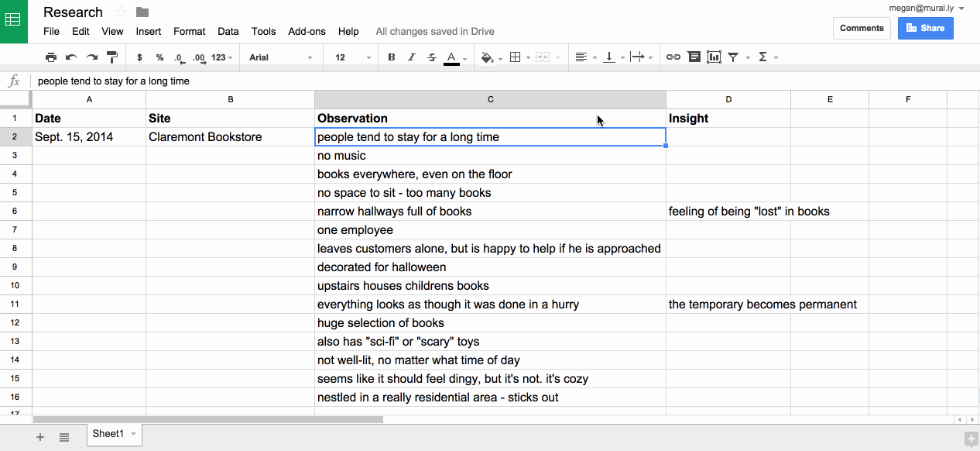Add a new sheet with plus button
Viewport: 980px width, 451px height.
click(40, 437)
